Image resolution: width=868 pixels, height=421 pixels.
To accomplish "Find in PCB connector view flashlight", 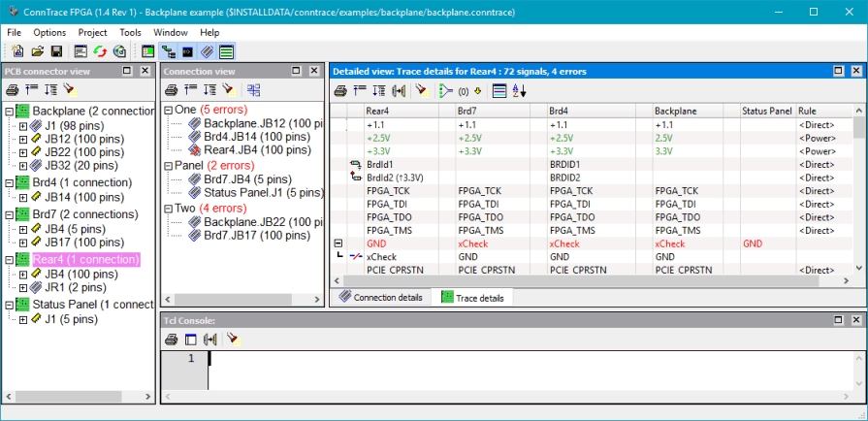I will (x=70, y=89).
